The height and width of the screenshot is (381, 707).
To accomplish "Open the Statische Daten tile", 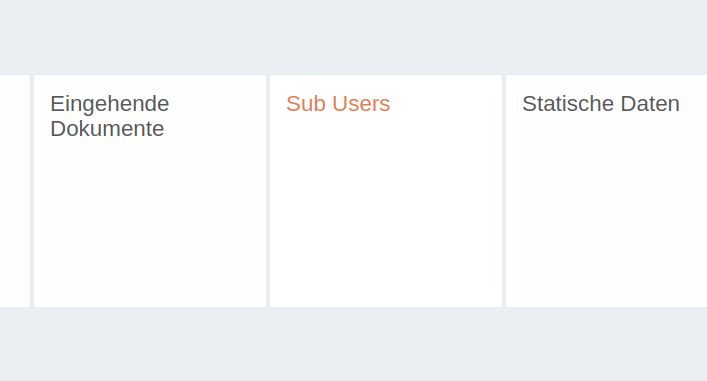I will click(x=606, y=191).
